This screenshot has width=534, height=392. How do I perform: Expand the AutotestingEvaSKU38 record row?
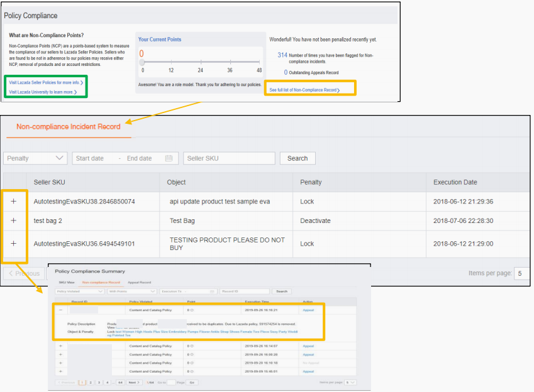pos(14,202)
